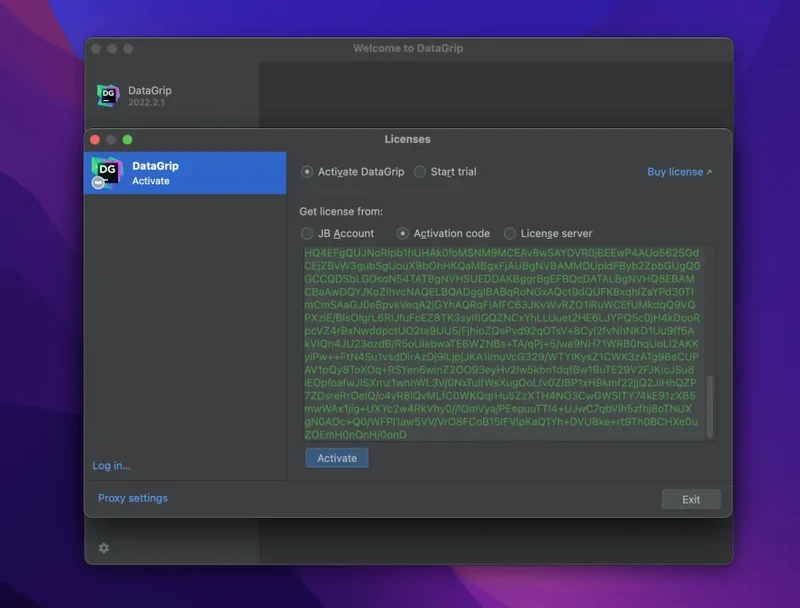Click the DataGrip product icon in Licenses sidebar
Image resolution: width=800 pixels, height=608 pixels.
[105, 173]
